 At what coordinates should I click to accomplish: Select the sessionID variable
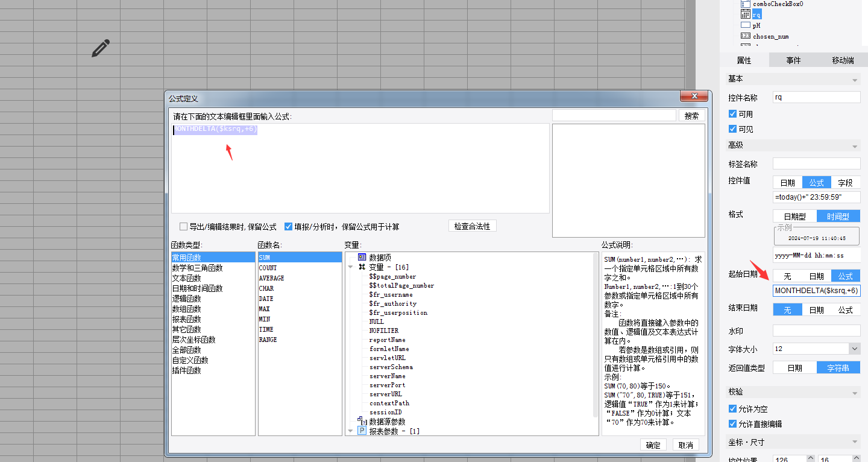[x=385, y=412]
